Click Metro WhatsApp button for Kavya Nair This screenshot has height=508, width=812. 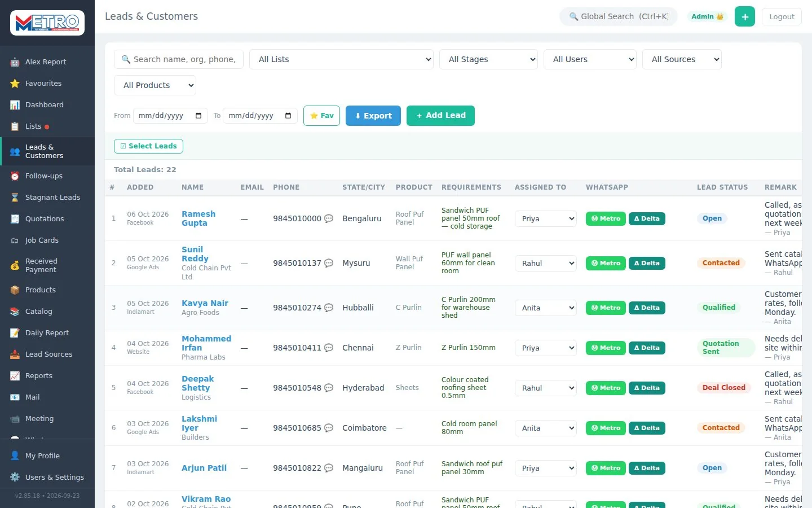606,308
